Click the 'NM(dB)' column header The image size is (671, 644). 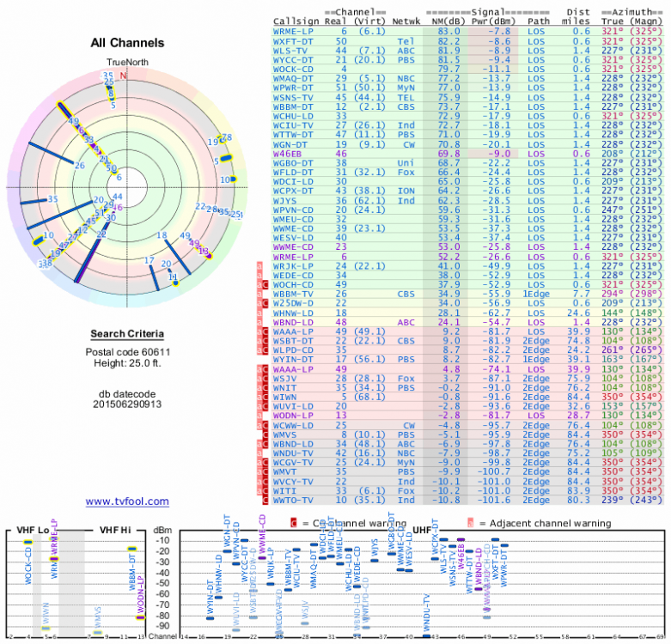(x=448, y=21)
